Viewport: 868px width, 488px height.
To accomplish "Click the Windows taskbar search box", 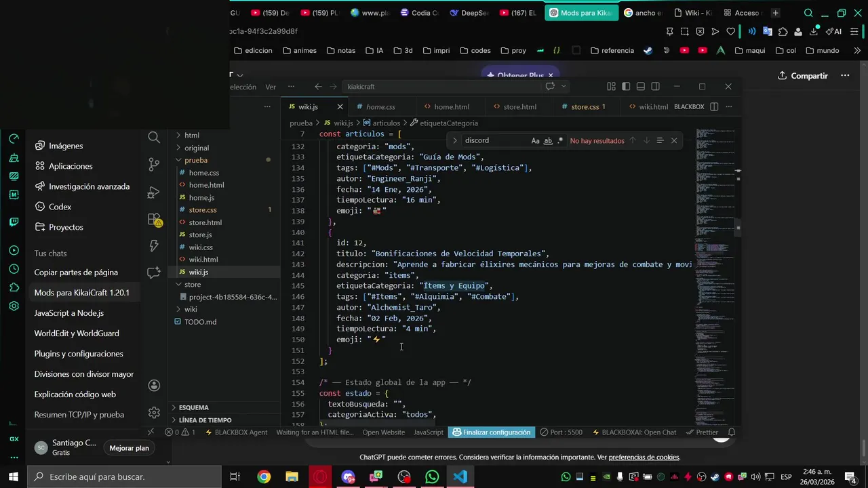I will 124,476.
